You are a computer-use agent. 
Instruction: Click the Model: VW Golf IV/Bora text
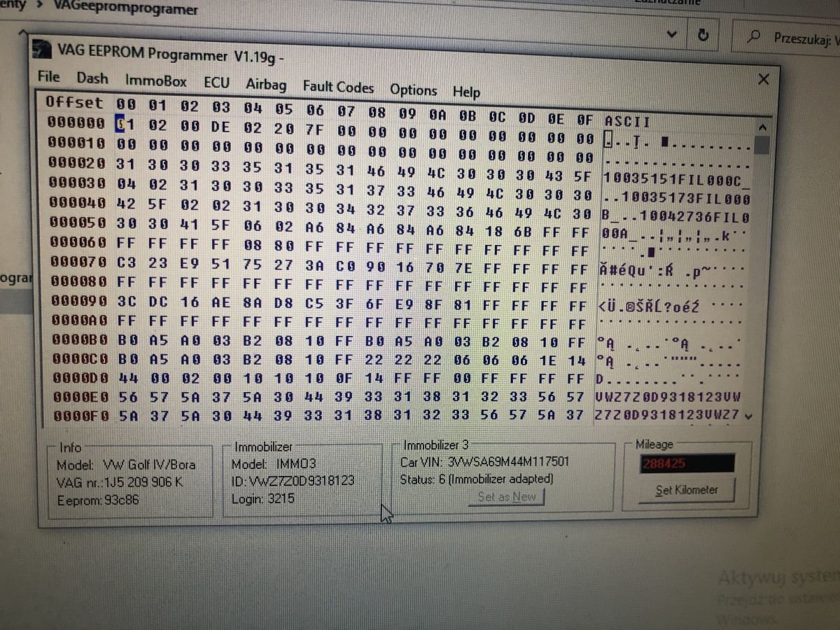pyautogui.click(x=126, y=465)
